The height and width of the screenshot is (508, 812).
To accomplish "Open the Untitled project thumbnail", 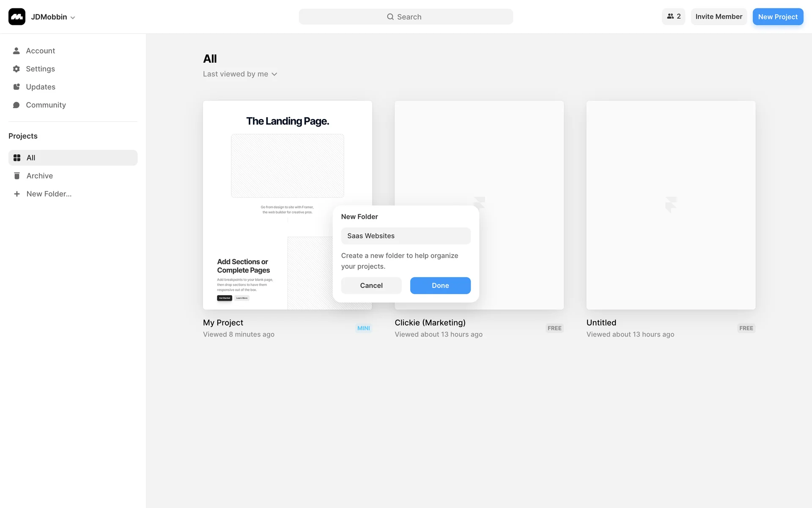I will [x=671, y=205].
